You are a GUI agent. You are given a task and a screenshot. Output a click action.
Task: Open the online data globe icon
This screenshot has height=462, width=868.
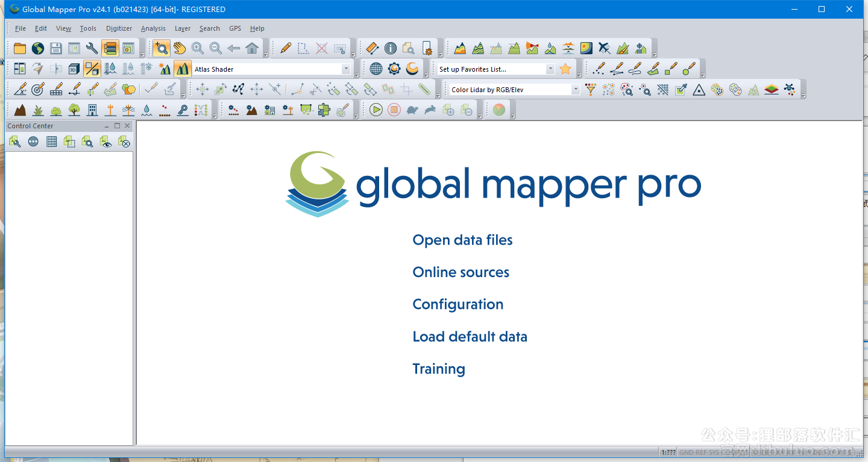coord(38,49)
